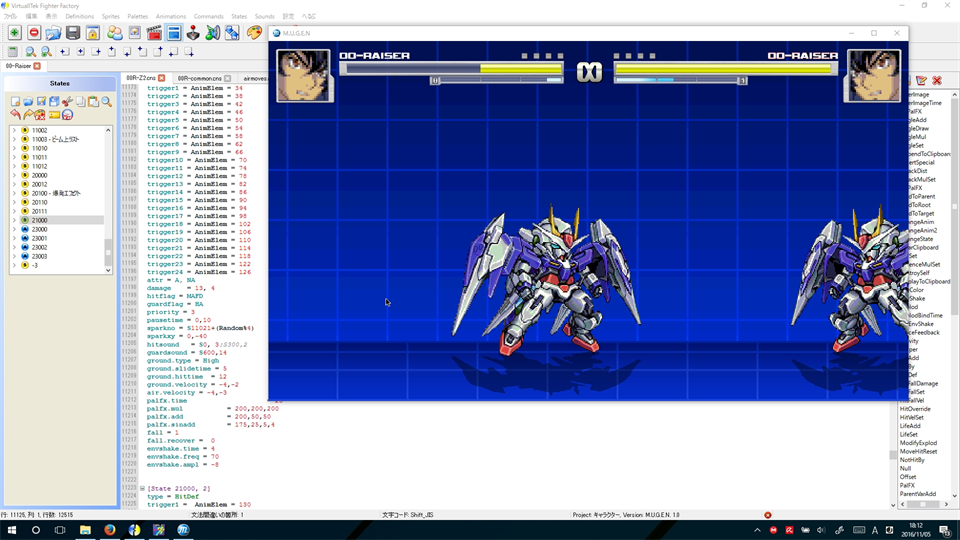Open Sprites editor picture icon
The height and width of the screenshot is (540, 960).
(x=134, y=33)
